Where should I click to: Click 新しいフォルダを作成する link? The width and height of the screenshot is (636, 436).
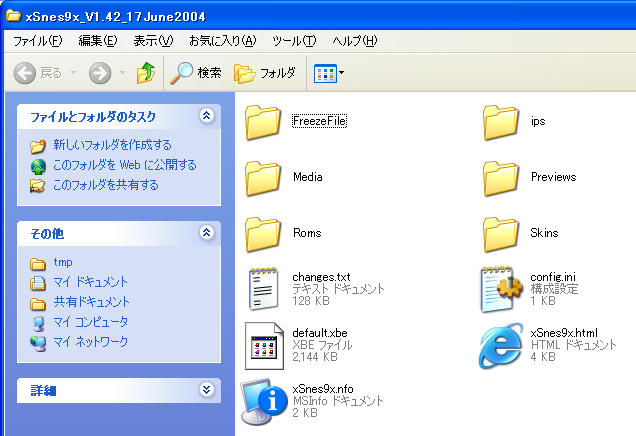point(112,145)
